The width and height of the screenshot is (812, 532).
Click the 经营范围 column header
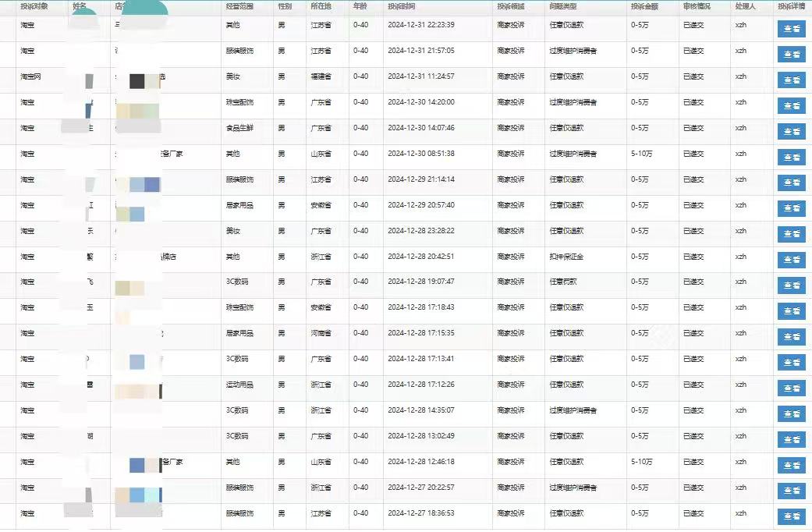pyautogui.click(x=239, y=6)
